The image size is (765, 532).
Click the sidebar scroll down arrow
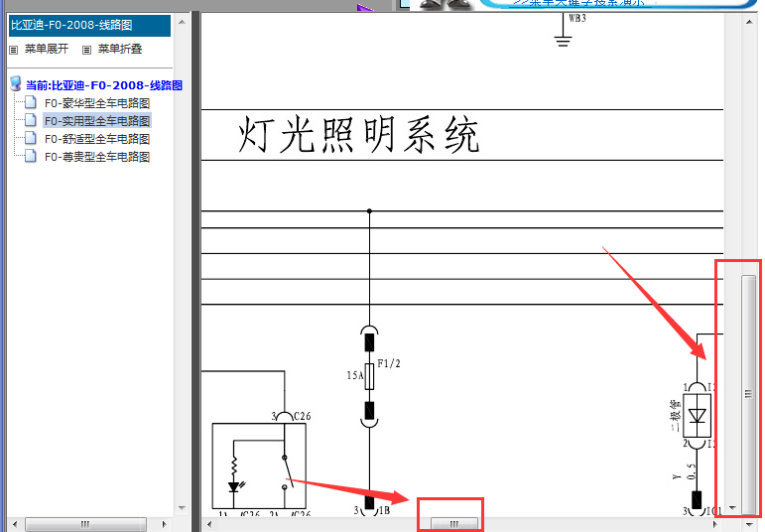[182, 507]
